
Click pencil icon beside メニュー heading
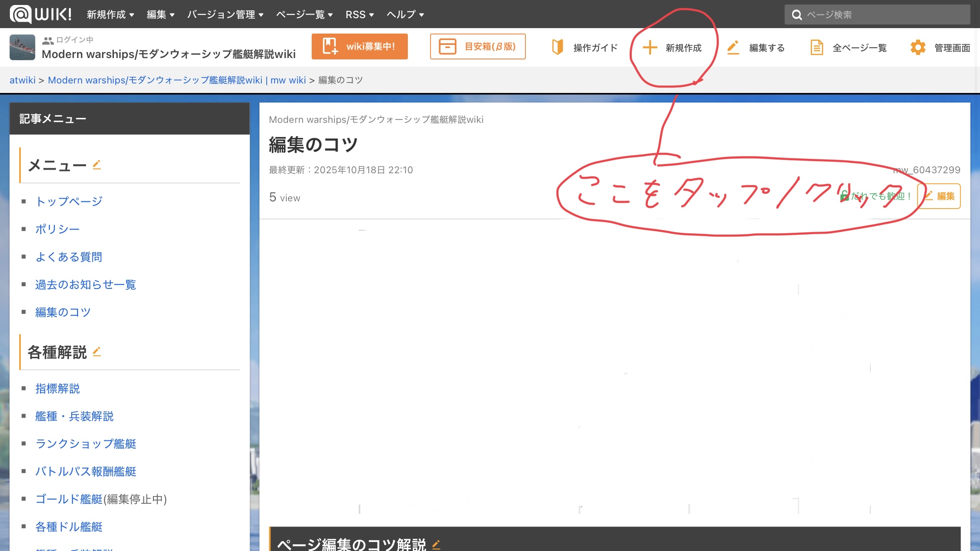97,165
